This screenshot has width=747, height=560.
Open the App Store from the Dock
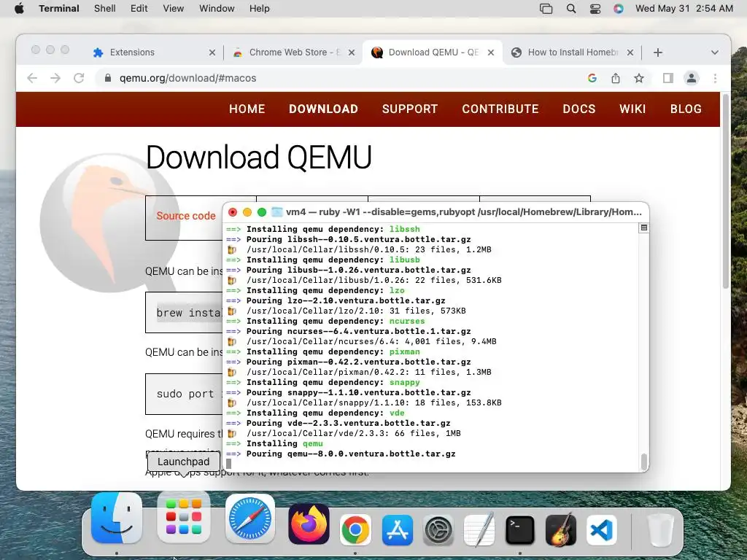(398, 529)
